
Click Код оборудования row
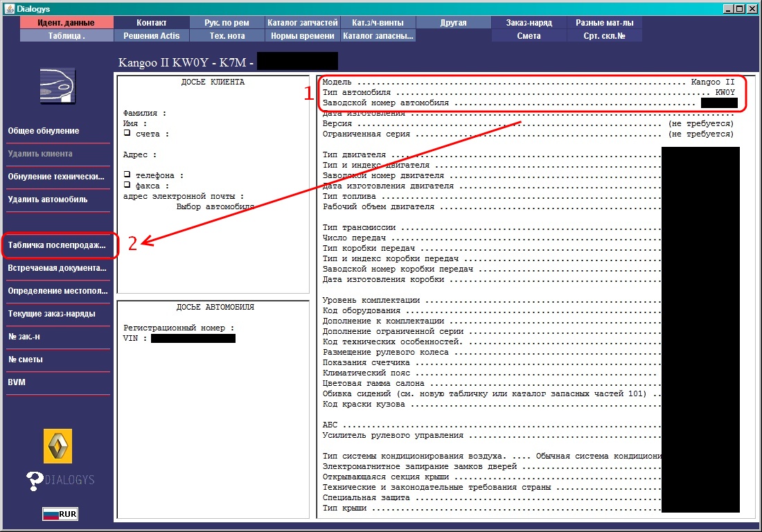(x=492, y=310)
